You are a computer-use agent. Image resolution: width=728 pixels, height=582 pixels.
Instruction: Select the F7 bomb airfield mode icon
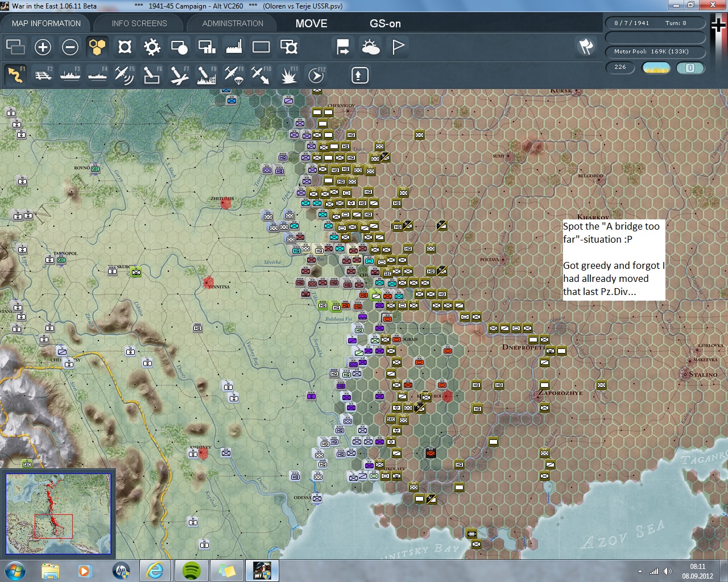pos(179,75)
